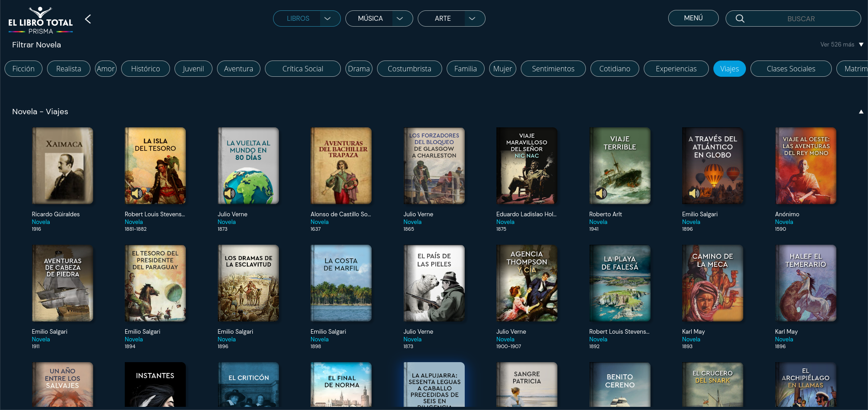Click the back chevron beside the logo
The width and height of the screenshot is (868, 410).
pyautogui.click(x=88, y=19)
